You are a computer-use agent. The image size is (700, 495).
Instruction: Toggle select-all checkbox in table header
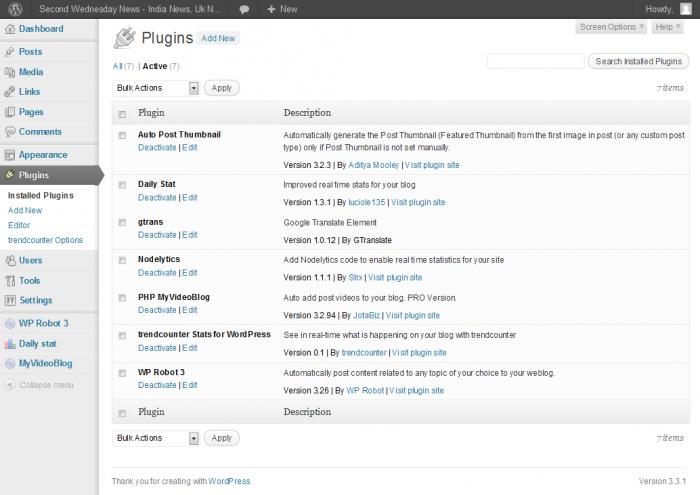[x=122, y=114]
